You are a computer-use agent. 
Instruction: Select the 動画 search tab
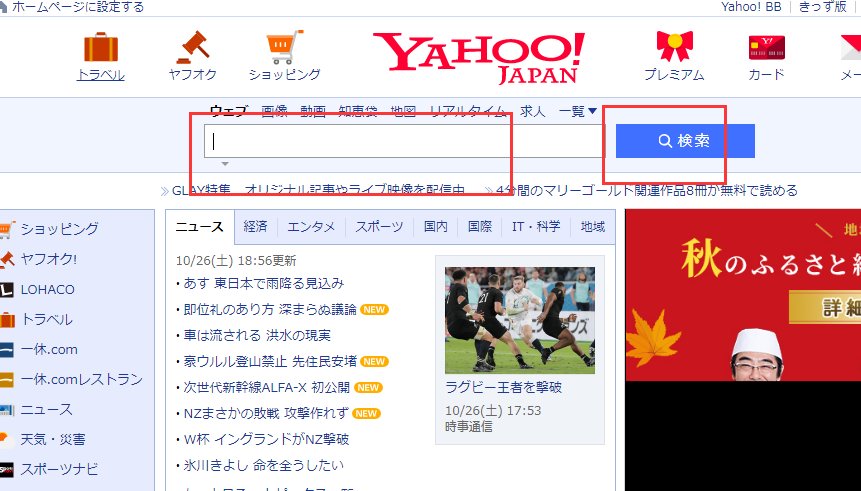[313, 111]
